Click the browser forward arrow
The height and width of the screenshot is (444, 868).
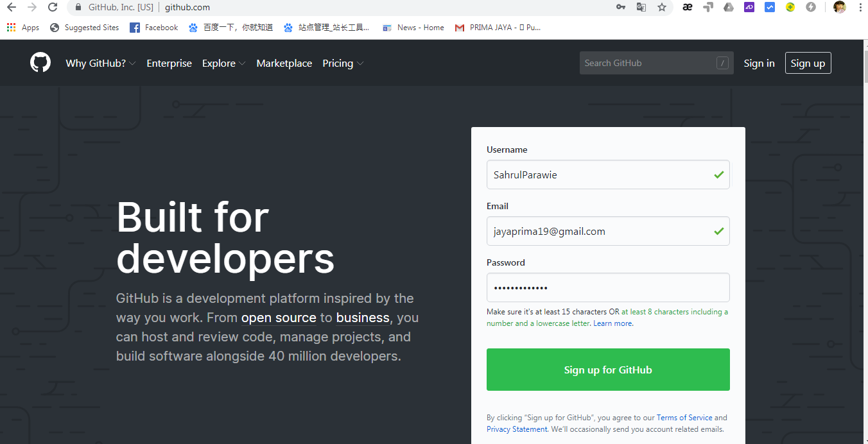pos(32,7)
